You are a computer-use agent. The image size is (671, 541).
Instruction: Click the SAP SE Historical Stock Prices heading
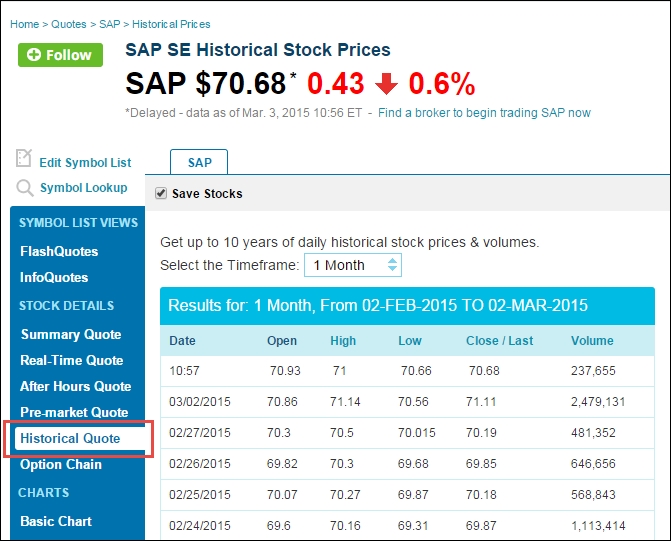[258, 50]
